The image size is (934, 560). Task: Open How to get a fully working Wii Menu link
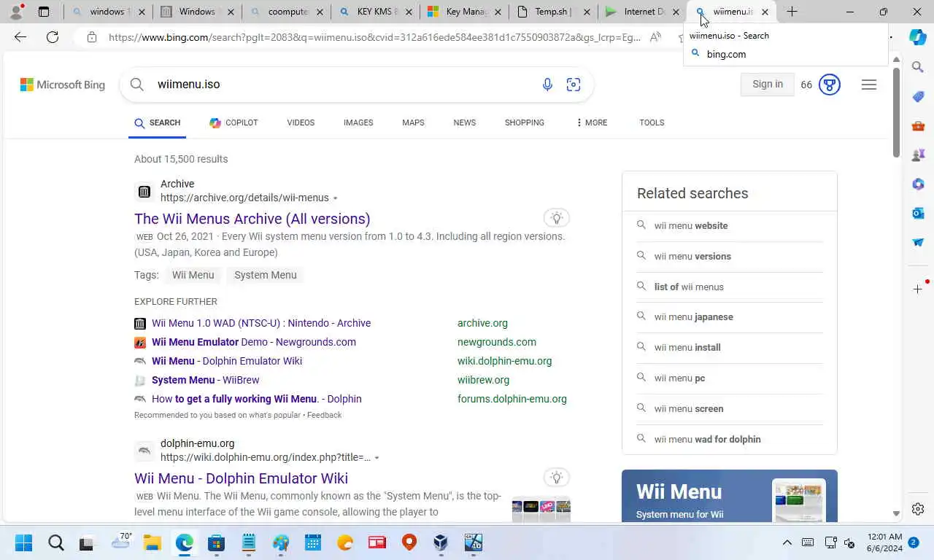(x=257, y=399)
